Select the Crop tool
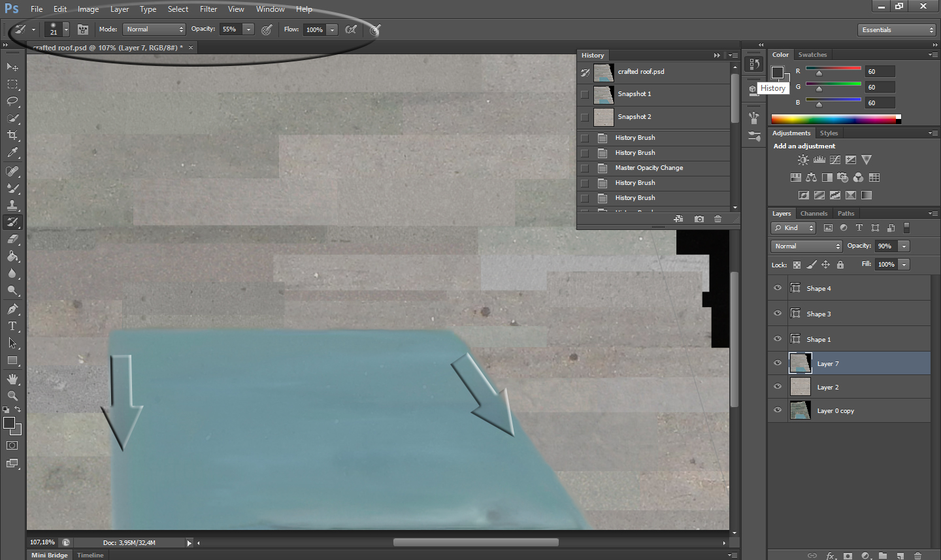Image resolution: width=941 pixels, height=560 pixels. [x=12, y=135]
